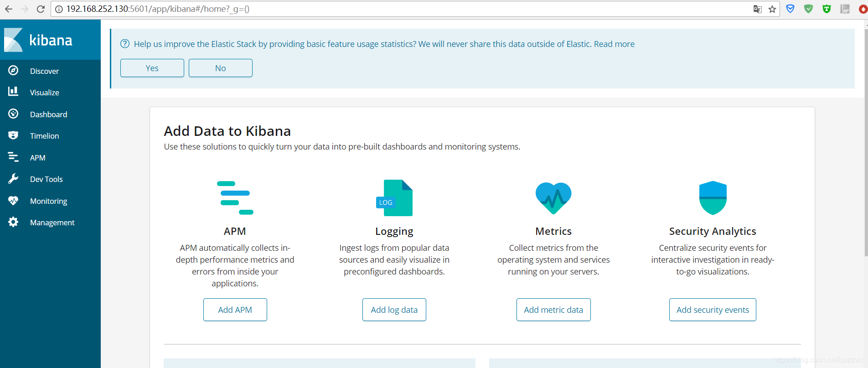The height and width of the screenshot is (368, 868).
Task: Click Add security events button
Action: (713, 310)
